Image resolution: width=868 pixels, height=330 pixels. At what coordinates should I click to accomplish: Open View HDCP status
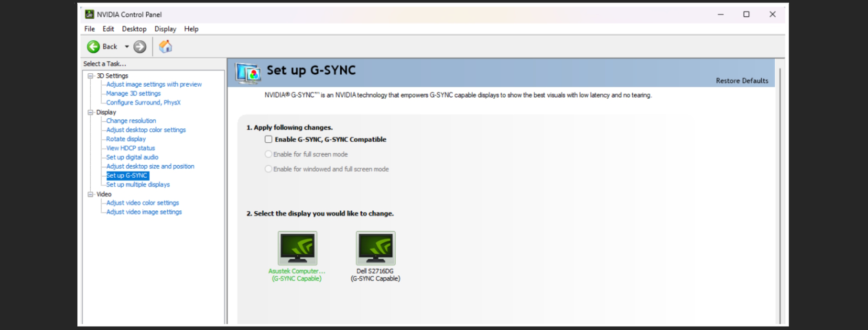click(131, 148)
